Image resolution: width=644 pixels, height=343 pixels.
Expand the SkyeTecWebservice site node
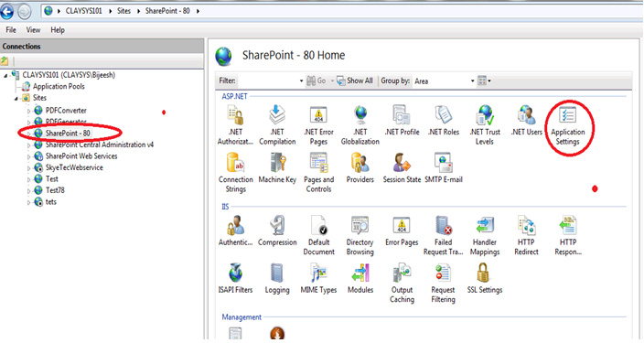tap(28, 168)
